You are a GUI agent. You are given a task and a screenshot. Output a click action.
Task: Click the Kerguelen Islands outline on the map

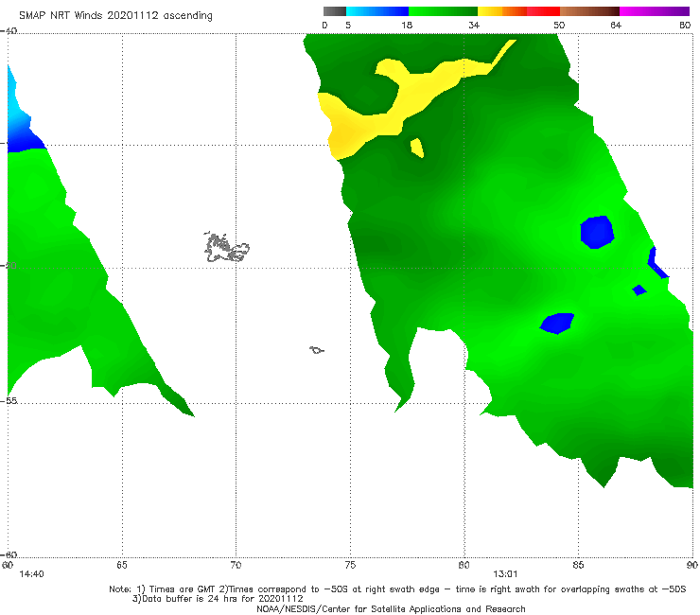pos(226,247)
